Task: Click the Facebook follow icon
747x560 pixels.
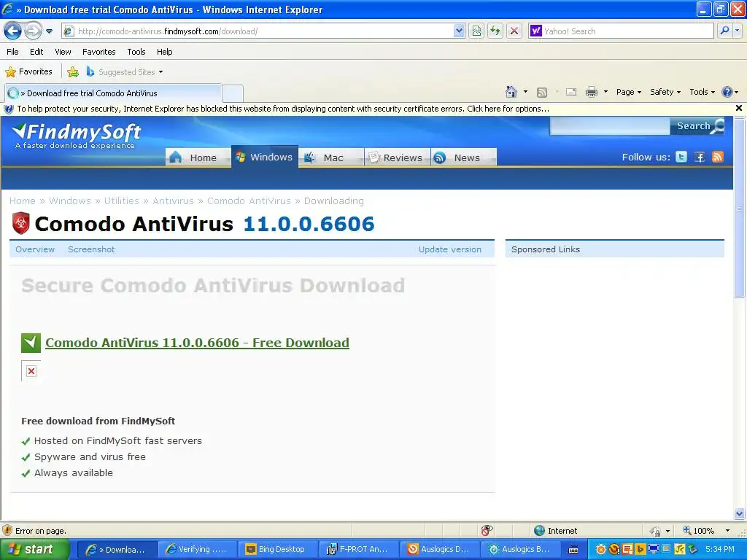Action: pyautogui.click(x=700, y=157)
